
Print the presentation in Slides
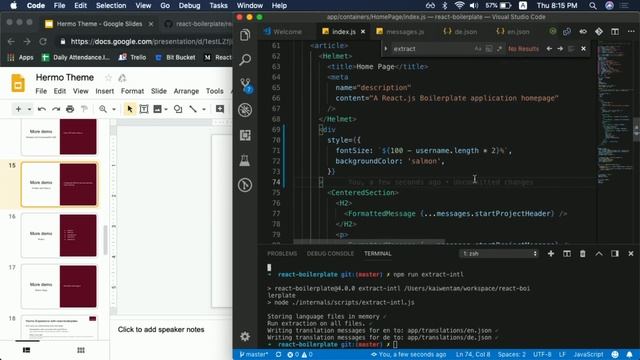point(70,109)
